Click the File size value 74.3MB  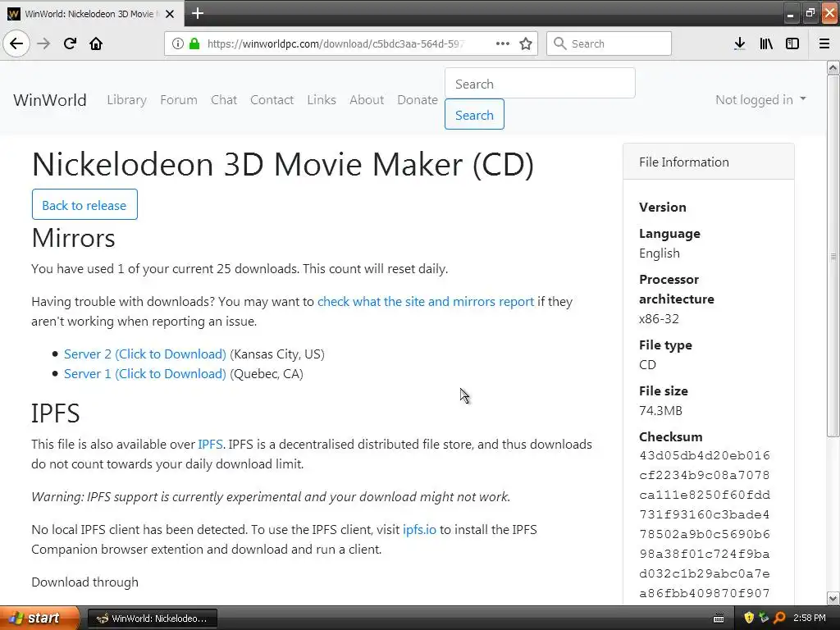click(x=660, y=411)
